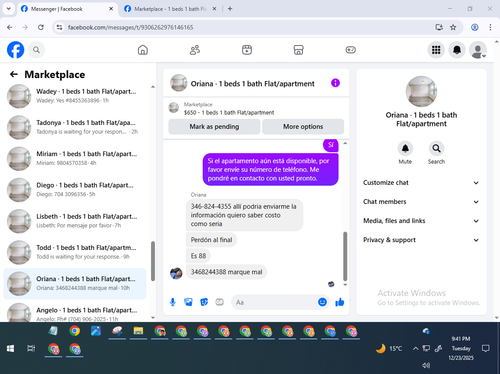The width and height of the screenshot is (500, 374).
Task: Click the taskbar clock showing 9:41 PM
Action: (461, 348)
